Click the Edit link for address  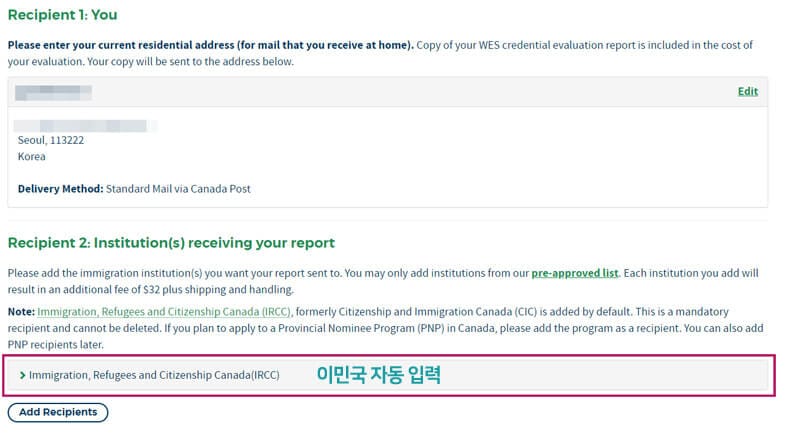pos(747,91)
